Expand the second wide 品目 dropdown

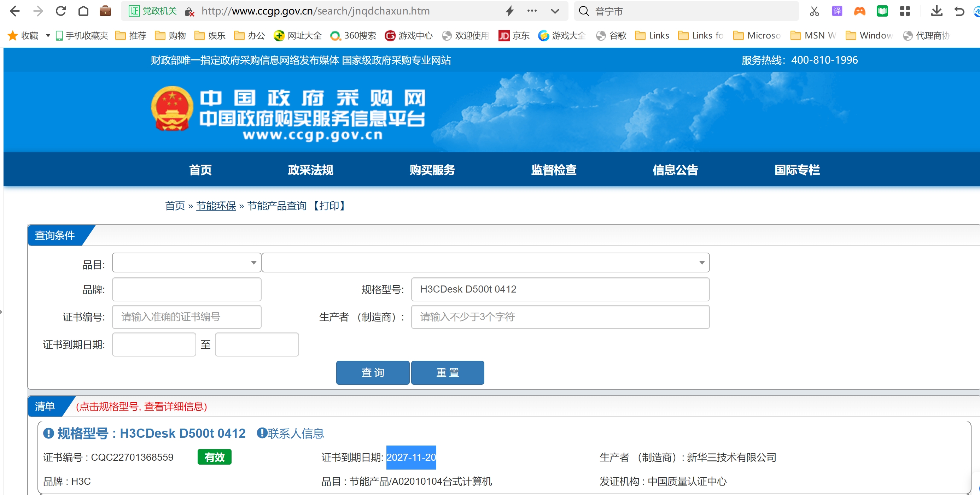(x=485, y=263)
